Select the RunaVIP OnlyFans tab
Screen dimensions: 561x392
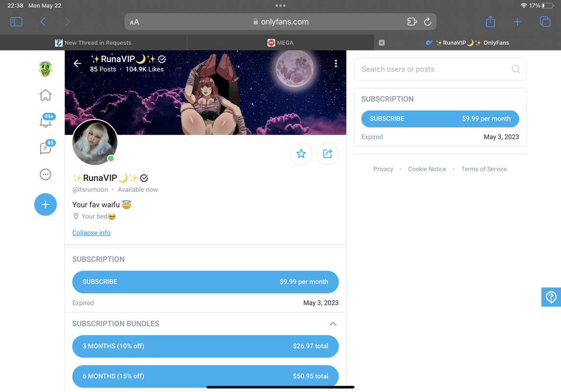click(467, 43)
